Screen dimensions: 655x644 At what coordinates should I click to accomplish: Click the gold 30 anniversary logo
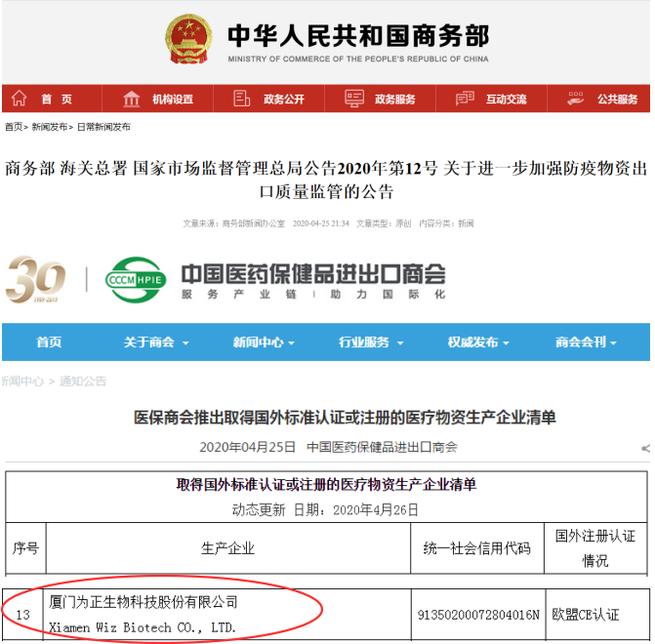coord(35,279)
